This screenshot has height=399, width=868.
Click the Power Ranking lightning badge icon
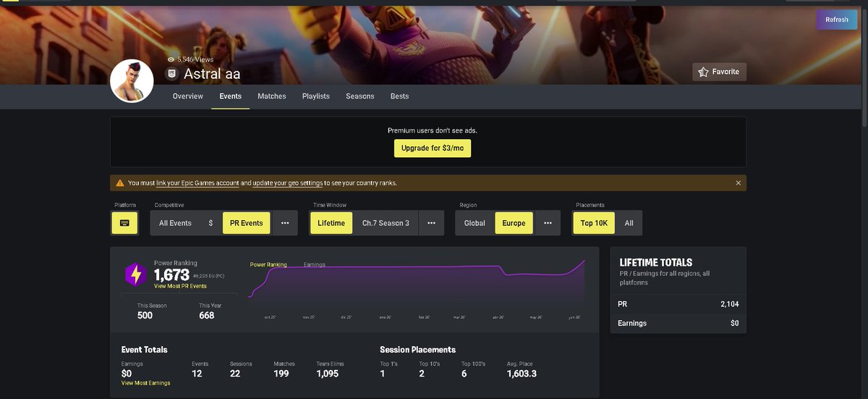tap(136, 274)
